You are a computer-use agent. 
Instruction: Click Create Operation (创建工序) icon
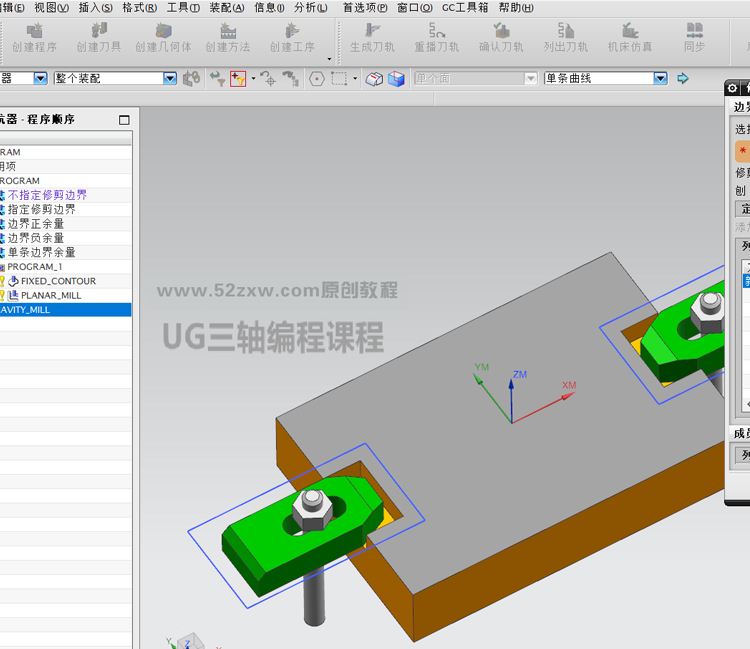[292, 31]
